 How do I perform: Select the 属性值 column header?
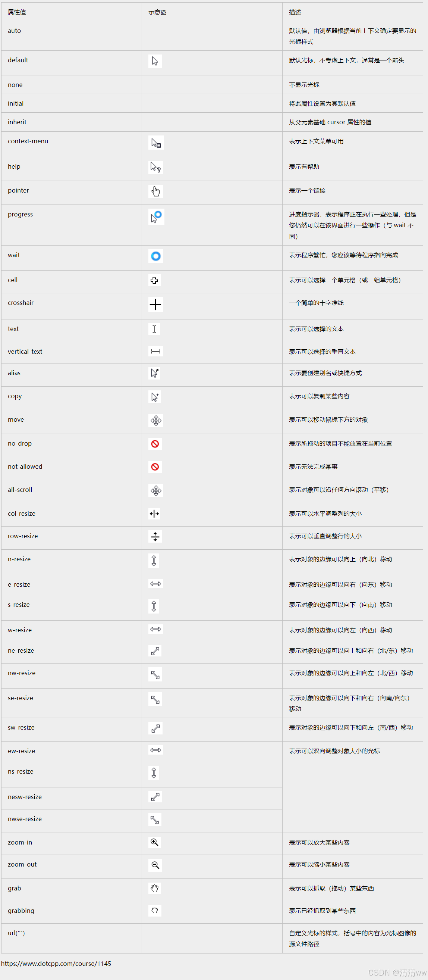(72, 12)
